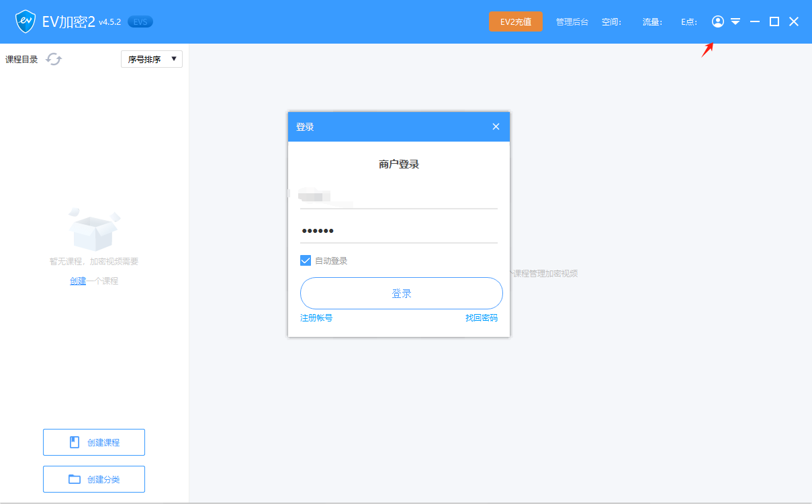Open 管理后台 in the top bar

(x=572, y=21)
